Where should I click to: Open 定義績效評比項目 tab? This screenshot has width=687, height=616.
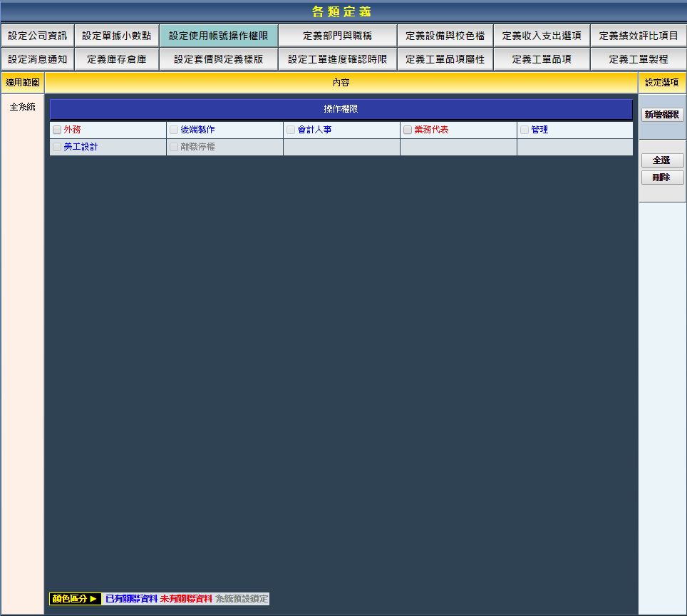639,36
